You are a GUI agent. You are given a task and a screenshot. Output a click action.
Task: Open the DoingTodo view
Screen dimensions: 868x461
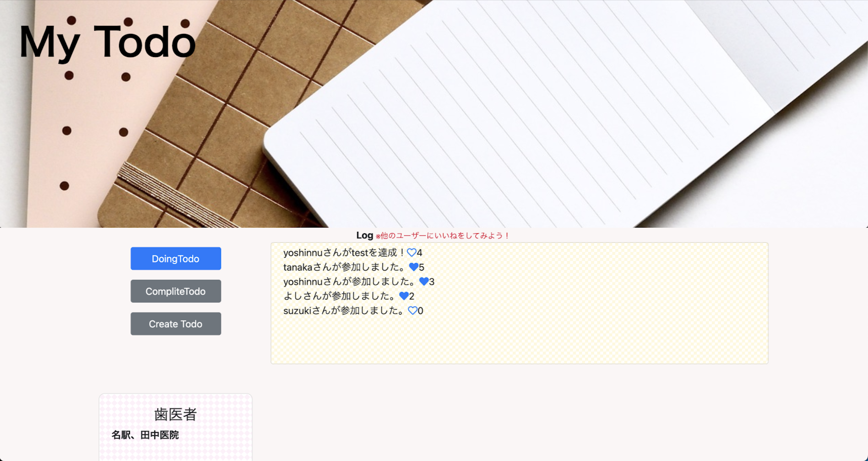coord(175,259)
